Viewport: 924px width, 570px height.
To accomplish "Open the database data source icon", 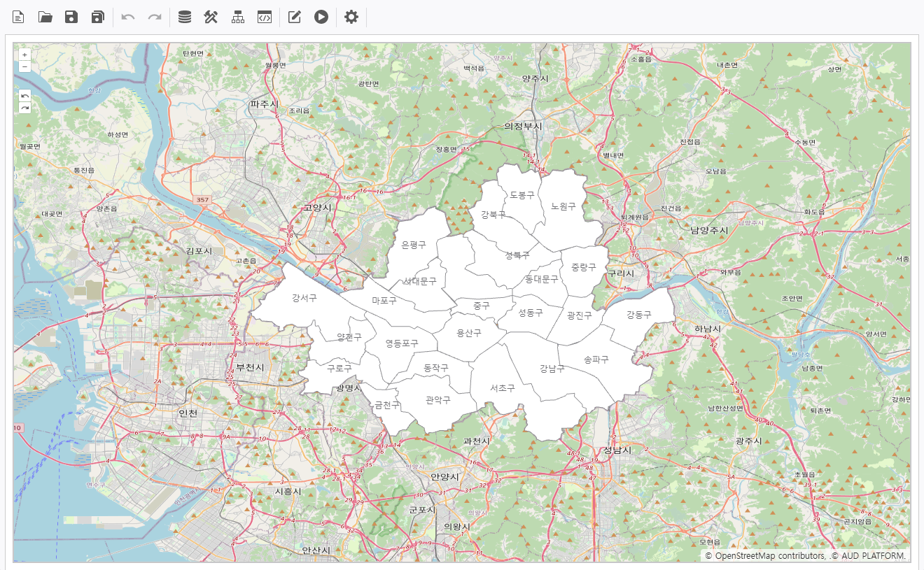I will click(184, 17).
